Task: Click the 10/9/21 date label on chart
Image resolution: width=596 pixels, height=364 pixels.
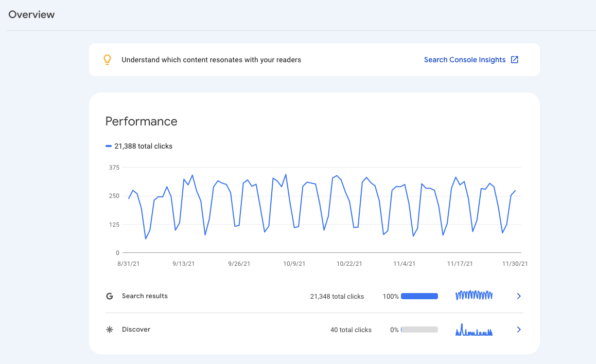Action: (294, 264)
